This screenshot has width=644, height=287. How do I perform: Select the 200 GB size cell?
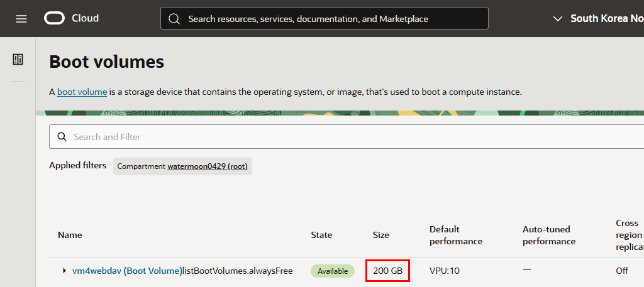click(x=387, y=271)
